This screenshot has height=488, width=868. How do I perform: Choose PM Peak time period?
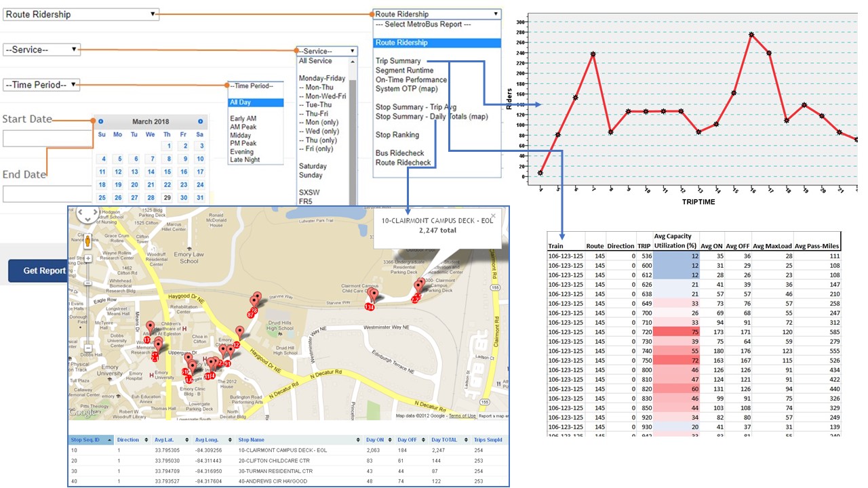point(243,144)
